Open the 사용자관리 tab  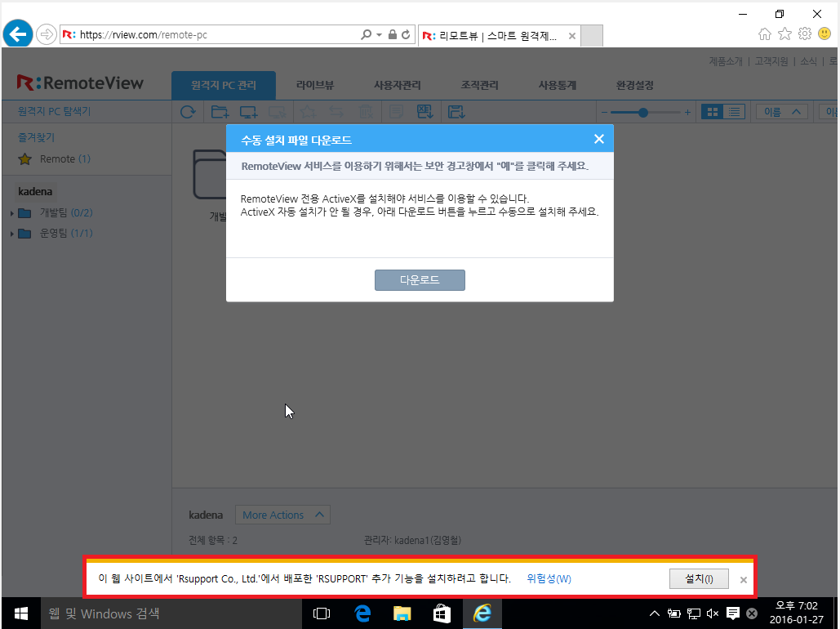click(x=397, y=85)
